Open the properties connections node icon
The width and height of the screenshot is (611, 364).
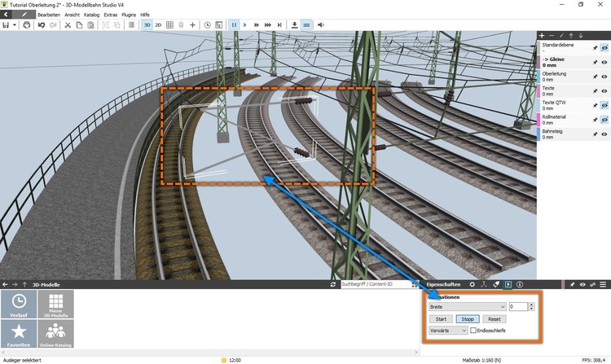pyautogui.click(x=484, y=284)
